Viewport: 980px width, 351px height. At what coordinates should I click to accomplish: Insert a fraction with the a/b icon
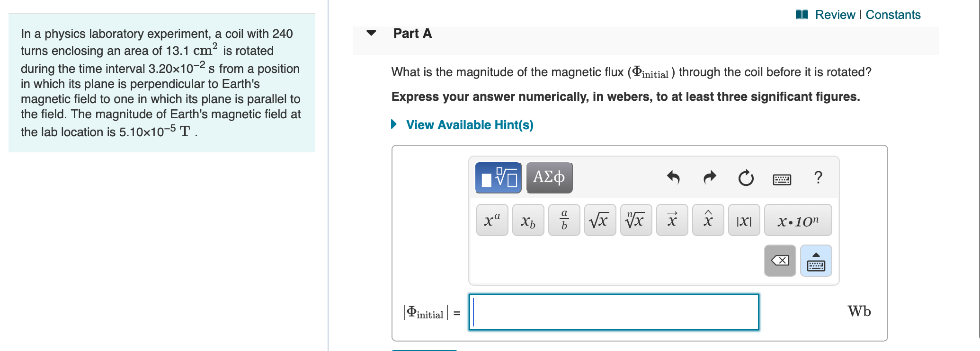[564, 219]
